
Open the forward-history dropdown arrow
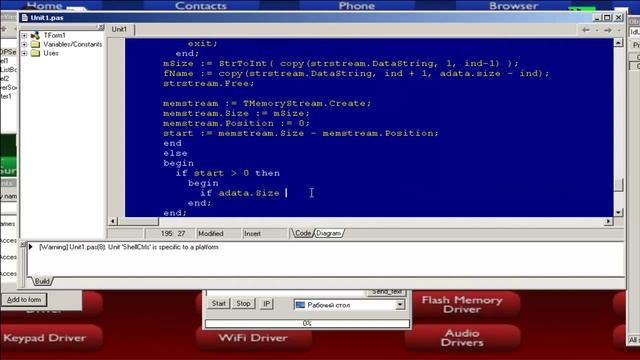[x=618, y=30]
